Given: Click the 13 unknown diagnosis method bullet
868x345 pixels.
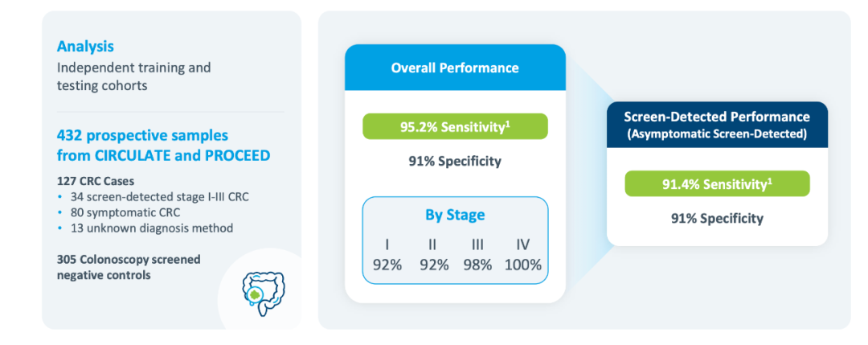Looking at the screenshot, I should [152, 228].
